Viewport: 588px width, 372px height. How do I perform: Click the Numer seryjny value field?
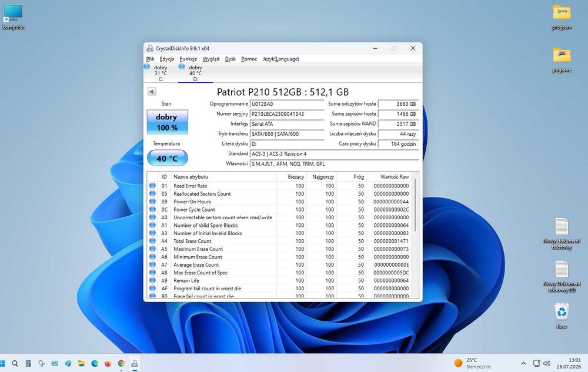pyautogui.click(x=287, y=114)
